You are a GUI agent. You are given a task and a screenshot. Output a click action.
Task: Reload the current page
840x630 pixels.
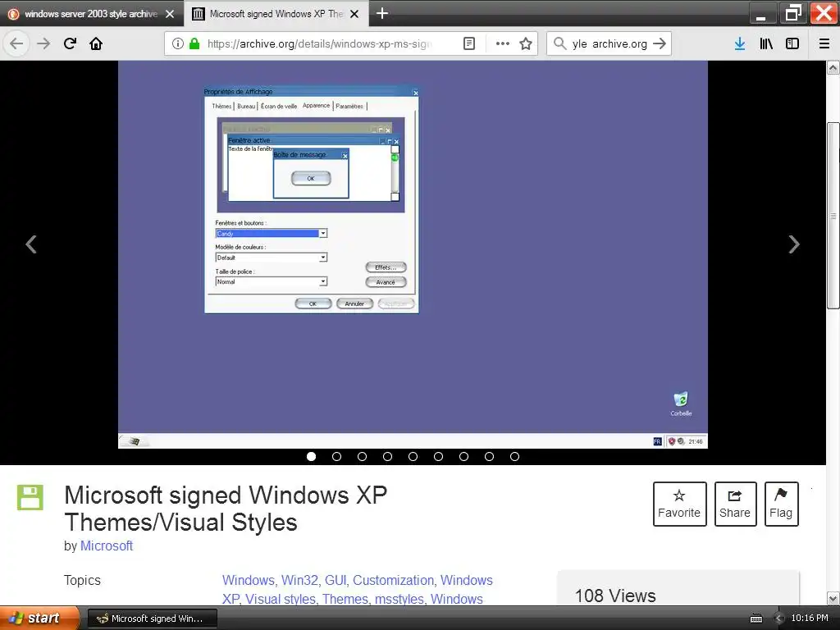point(70,43)
